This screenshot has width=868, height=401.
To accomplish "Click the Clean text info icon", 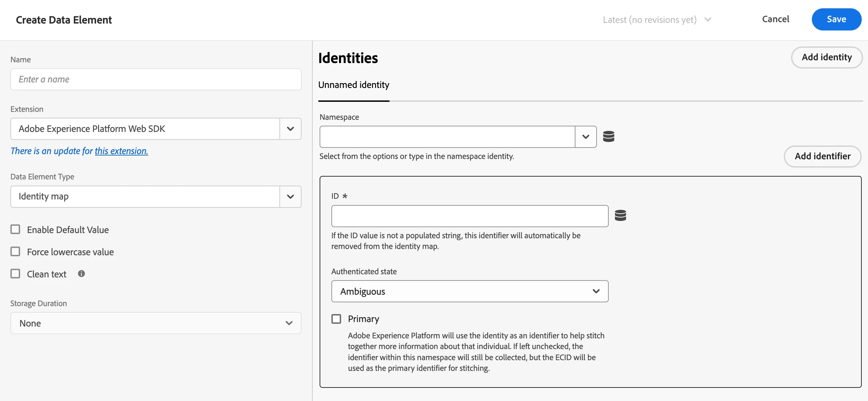I will [81, 274].
